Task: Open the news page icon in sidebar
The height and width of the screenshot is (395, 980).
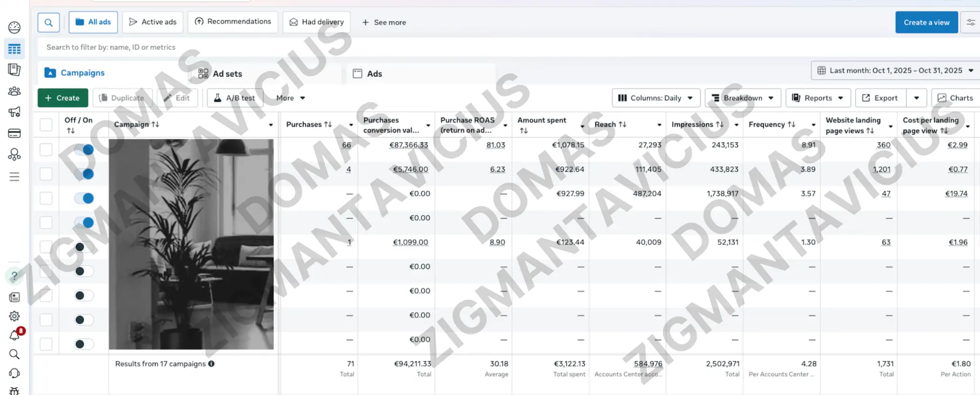Action: [14, 297]
